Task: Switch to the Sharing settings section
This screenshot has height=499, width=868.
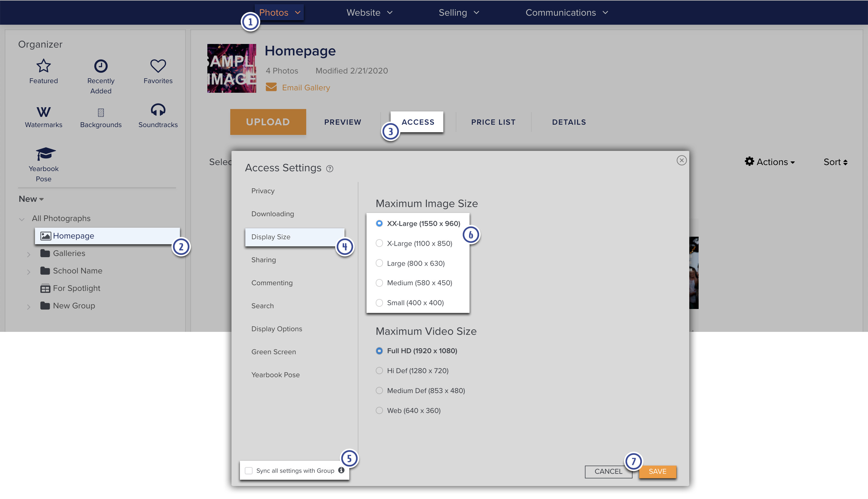Action: click(x=263, y=260)
